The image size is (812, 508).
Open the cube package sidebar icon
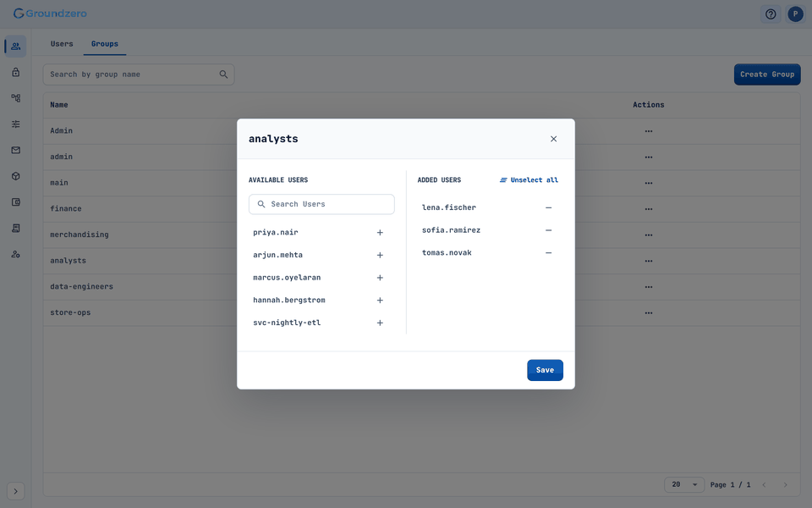click(15, 176)
